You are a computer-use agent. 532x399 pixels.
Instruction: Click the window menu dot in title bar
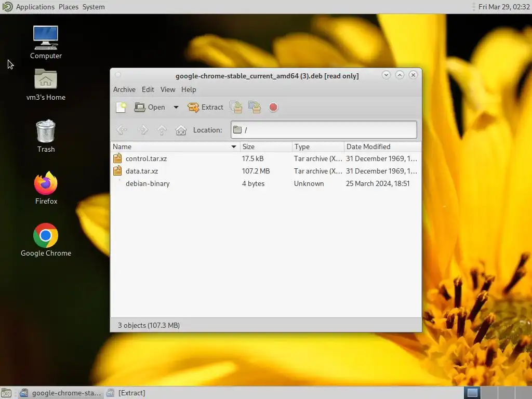[118, 75]
